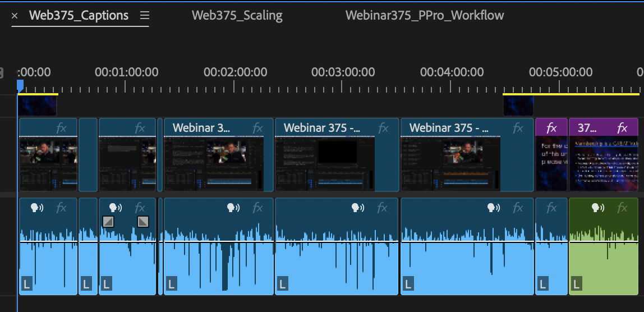Click the fx badge on the first purple clip
This screenshot has height=312, width=644.
(551, 128)
